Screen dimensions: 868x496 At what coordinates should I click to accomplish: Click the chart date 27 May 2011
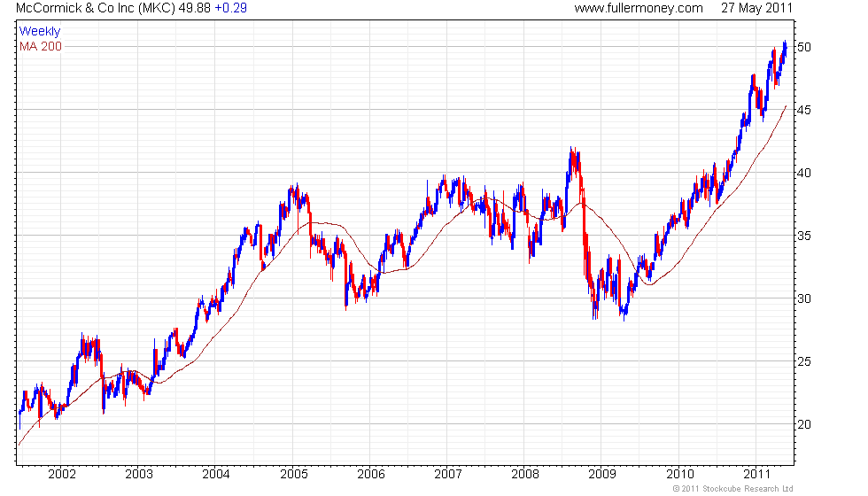(756, 8)
